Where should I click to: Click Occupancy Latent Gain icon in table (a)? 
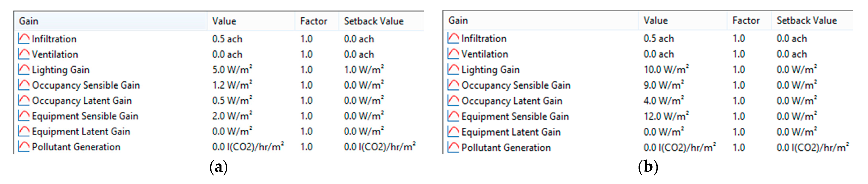[x=24, y=101]
